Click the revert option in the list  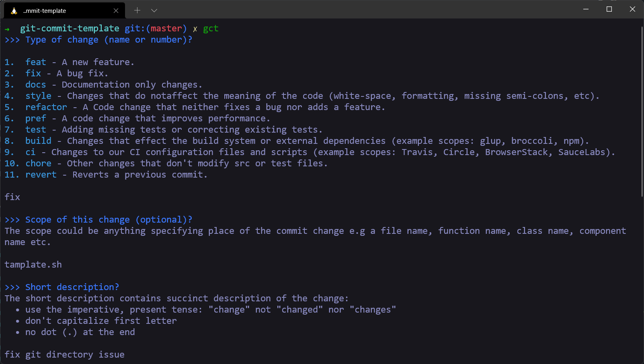click(41, 175)
